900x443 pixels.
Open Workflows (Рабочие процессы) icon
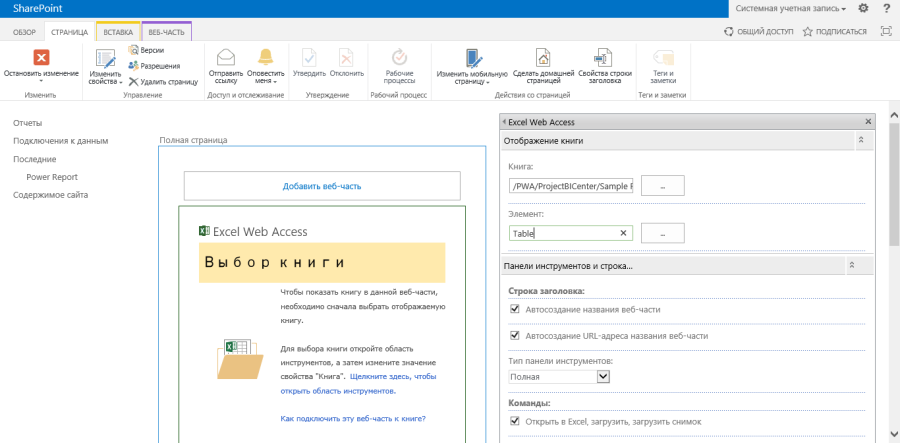pos(399,57)
